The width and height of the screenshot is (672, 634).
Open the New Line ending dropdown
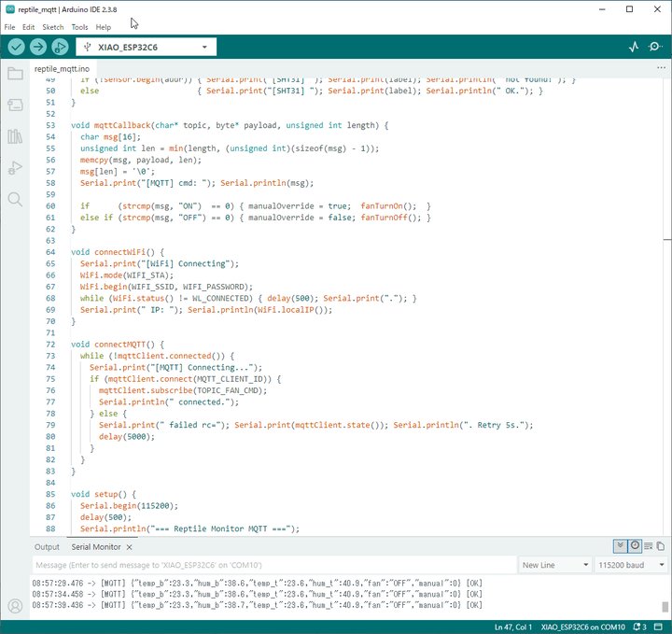pos(555,565)
